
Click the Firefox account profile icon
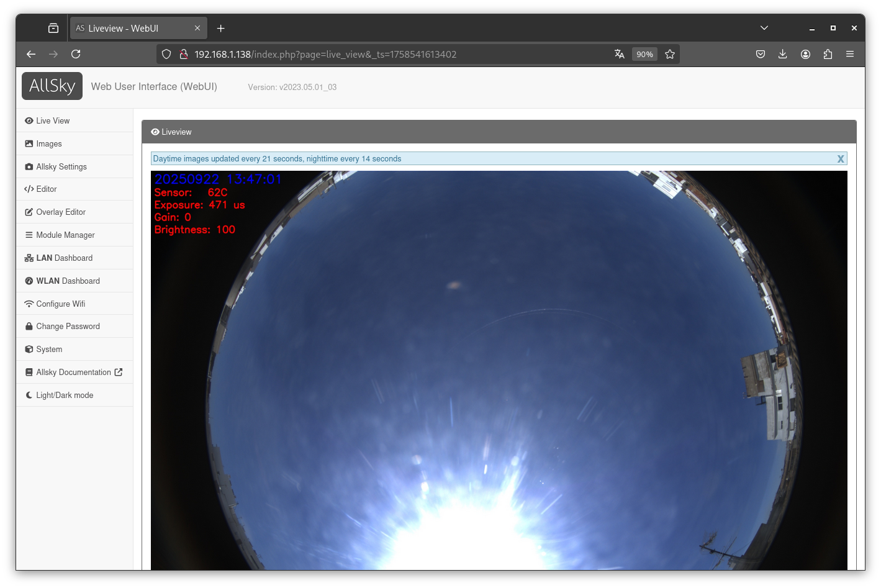805,54
